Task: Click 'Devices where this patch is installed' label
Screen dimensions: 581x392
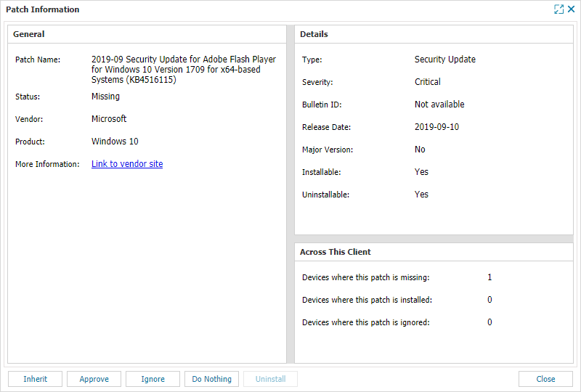Action: (x=367, y=300)
